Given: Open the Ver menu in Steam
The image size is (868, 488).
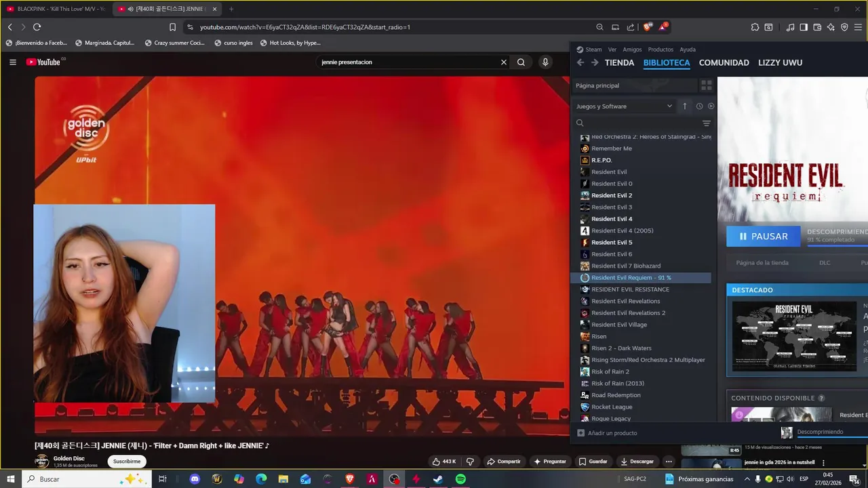Looking at the screenshot, I should (x=612, y=49).
